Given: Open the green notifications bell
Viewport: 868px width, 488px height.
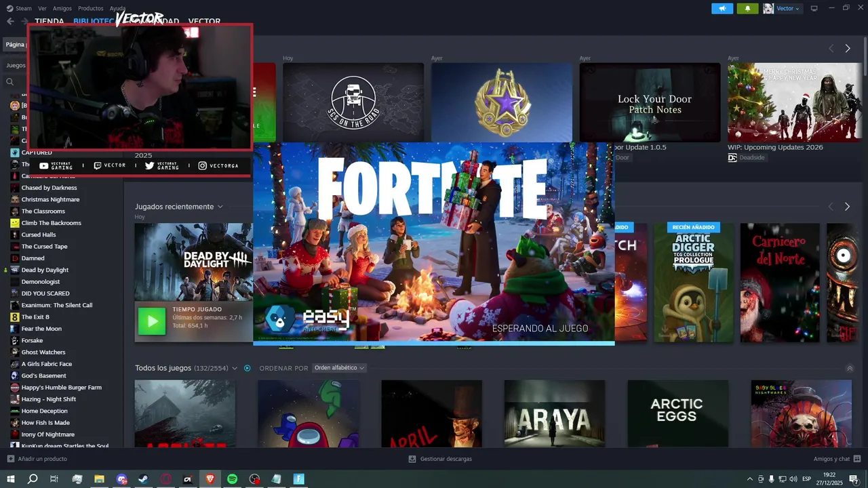Looking at the screenshot, I should (x=748, y=8).
